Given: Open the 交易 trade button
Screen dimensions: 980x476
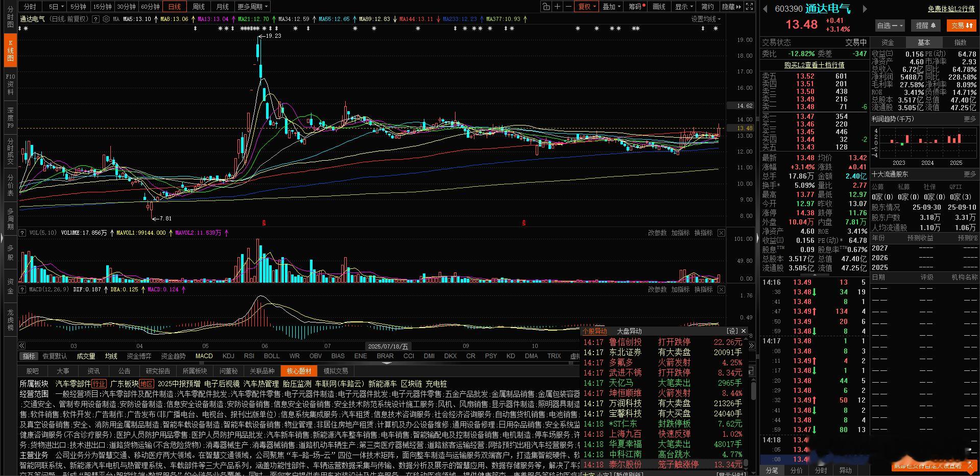Looking at the screenshot, I should click(x=961, y=25).
